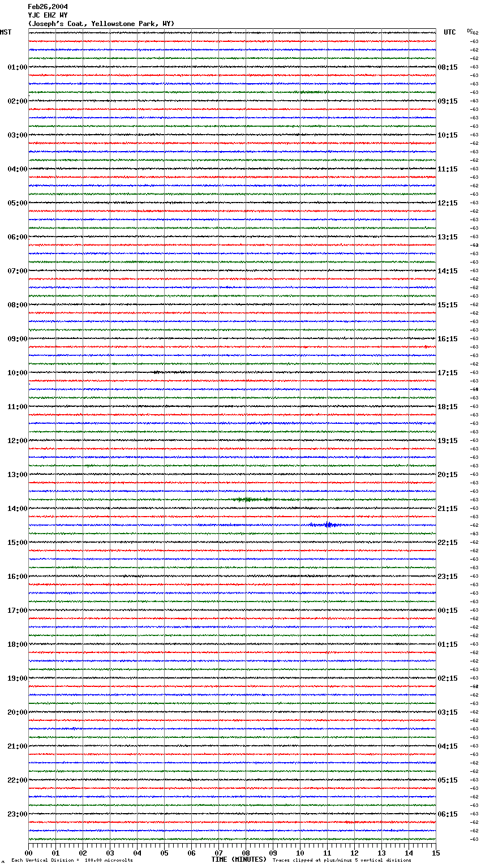
Task: Select the 10:15 UTC time label
Action: pyautogui.click(x=448, y=135)
